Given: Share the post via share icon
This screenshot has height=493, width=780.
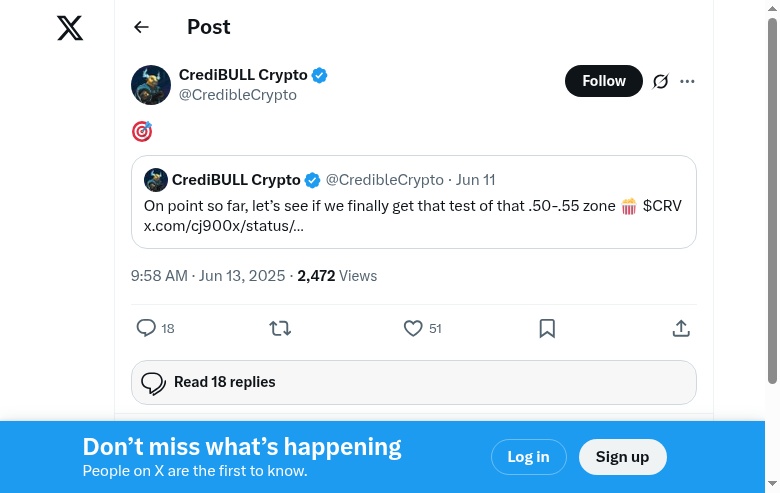Looking at the screenshot, I should pyautogui.click(x=681, y=328).
